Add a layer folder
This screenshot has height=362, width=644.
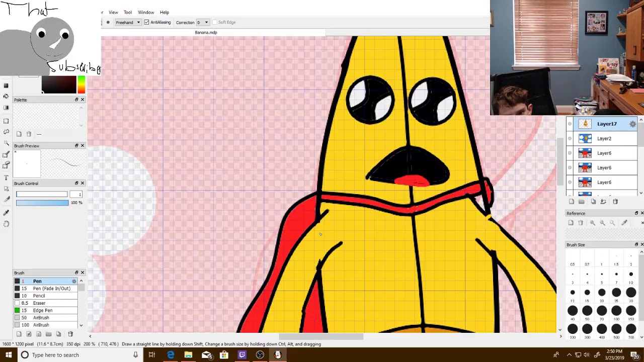(582, 202)
